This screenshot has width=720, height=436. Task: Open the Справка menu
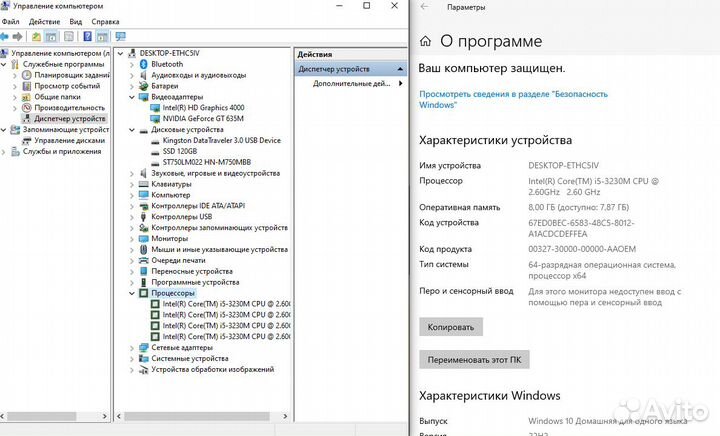pos(105,22)
